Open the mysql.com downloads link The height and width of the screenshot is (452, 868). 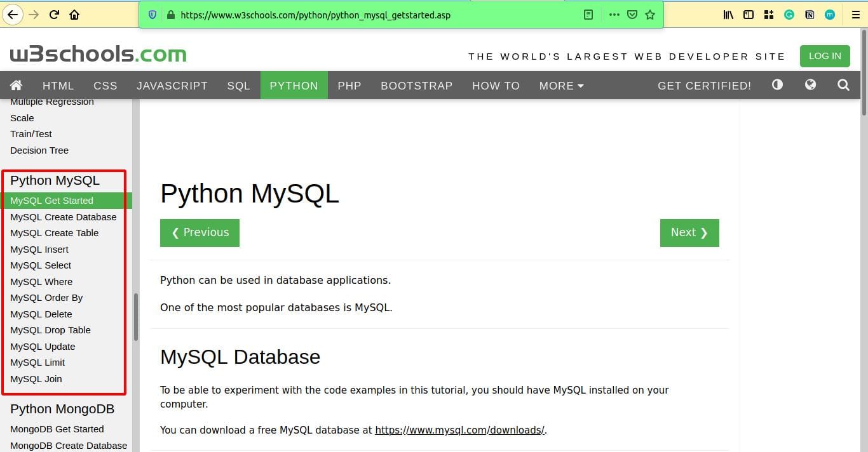pyautogui.click(x=459, y=430)
